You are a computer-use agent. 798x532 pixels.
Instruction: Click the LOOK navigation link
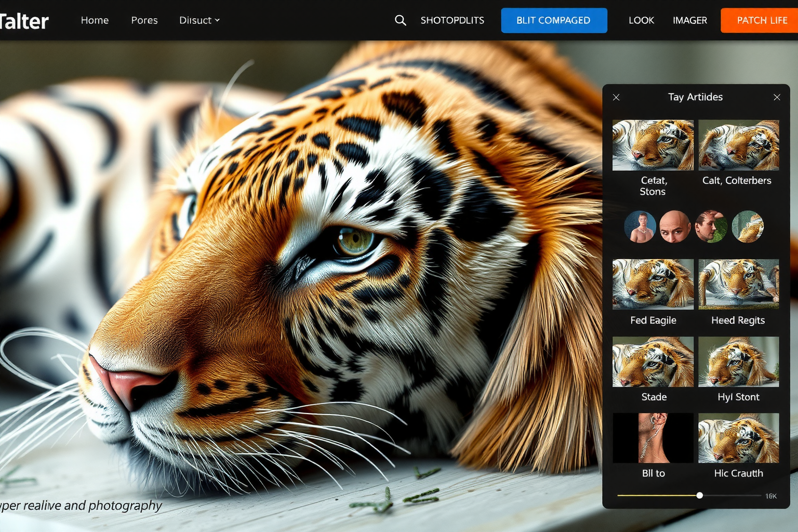641,20
